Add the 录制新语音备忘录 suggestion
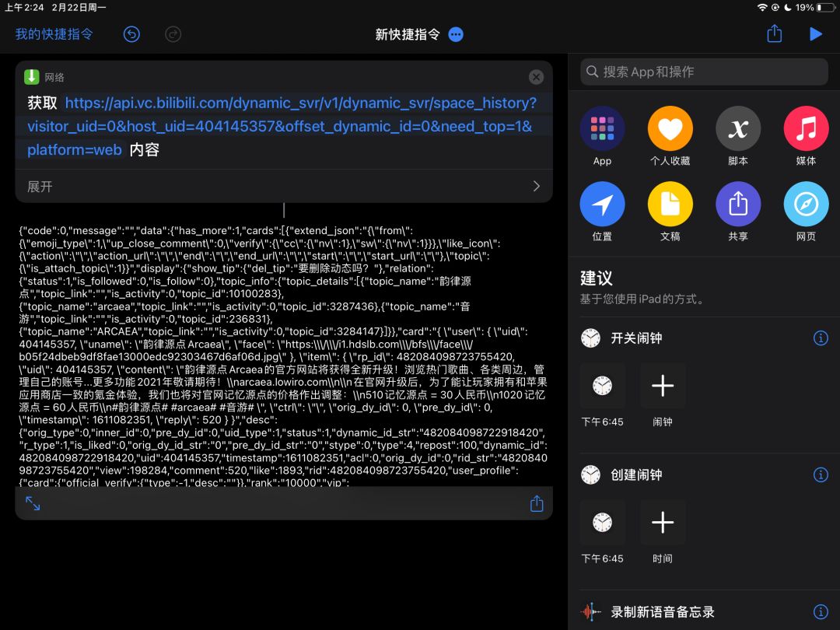Image resolution: width=840 pixels, height=630 pixels. pyautogui.click(x=663, y=612)
